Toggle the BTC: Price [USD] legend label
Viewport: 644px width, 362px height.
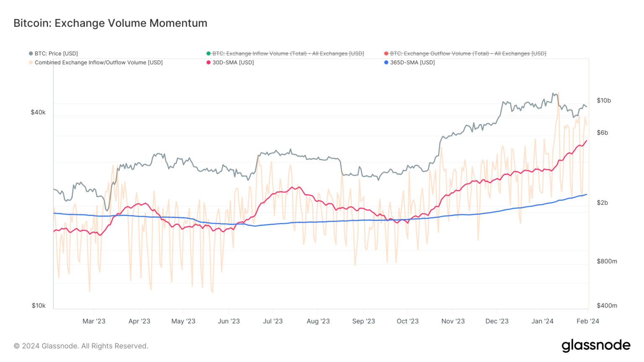[56, 54]
